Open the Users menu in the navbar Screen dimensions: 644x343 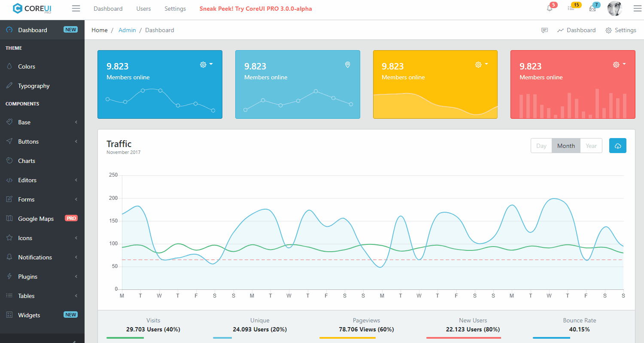click(143, 8)
